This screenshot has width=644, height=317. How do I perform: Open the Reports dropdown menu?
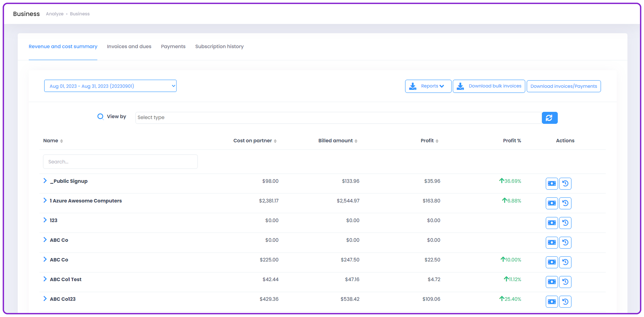428,86
